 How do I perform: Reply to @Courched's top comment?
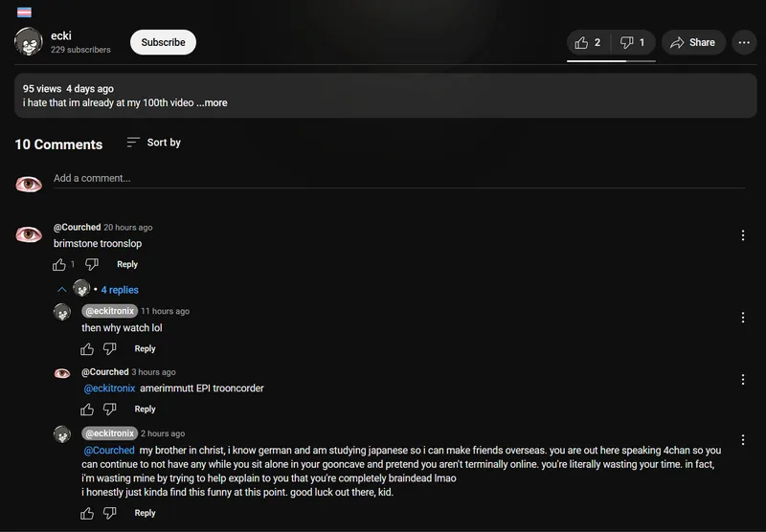(127, 264)
